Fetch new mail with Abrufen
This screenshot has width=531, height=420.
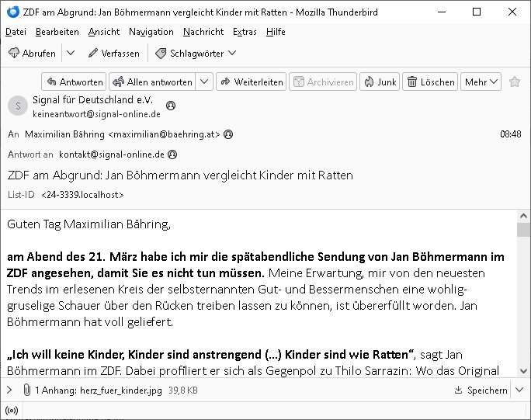coord(32,53)
